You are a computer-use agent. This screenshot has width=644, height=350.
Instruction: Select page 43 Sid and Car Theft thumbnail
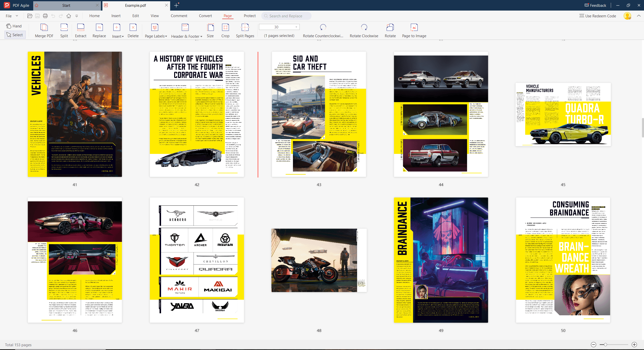pyautogui.click(x=319, y=114)
